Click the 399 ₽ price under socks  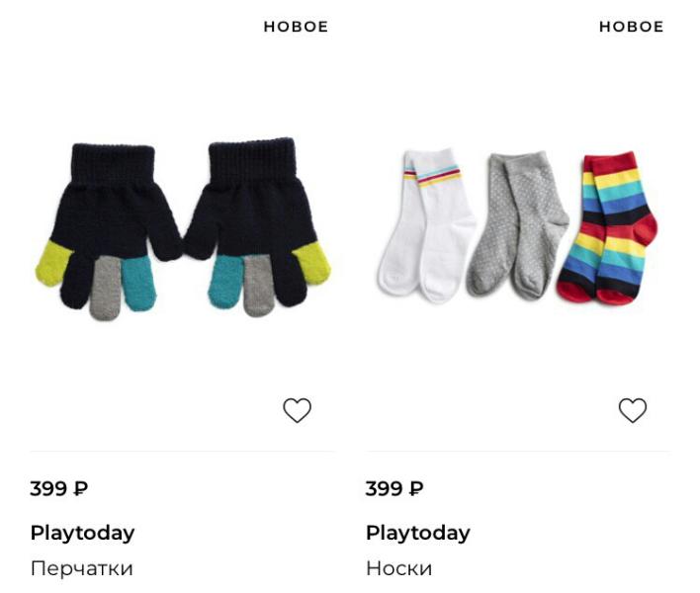tap(394, 488)
